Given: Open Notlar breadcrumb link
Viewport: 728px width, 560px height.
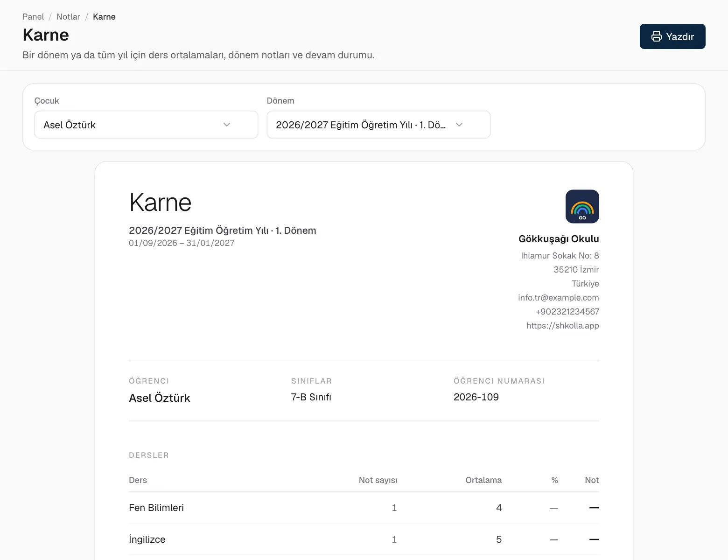Looking at the screenshot, I should 68,17.
